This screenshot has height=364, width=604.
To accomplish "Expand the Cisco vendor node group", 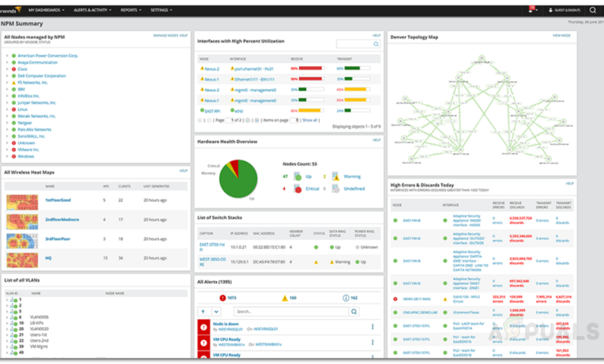I will tap(7, 69).
